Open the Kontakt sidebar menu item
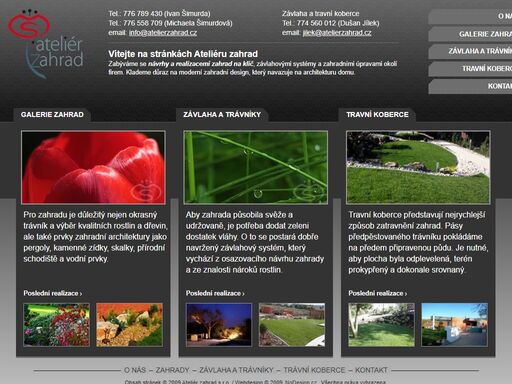The image size is (512, 384). point(470,86)
